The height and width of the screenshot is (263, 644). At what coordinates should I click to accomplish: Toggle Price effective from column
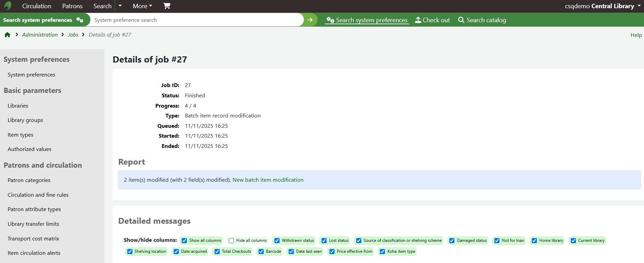332,251
